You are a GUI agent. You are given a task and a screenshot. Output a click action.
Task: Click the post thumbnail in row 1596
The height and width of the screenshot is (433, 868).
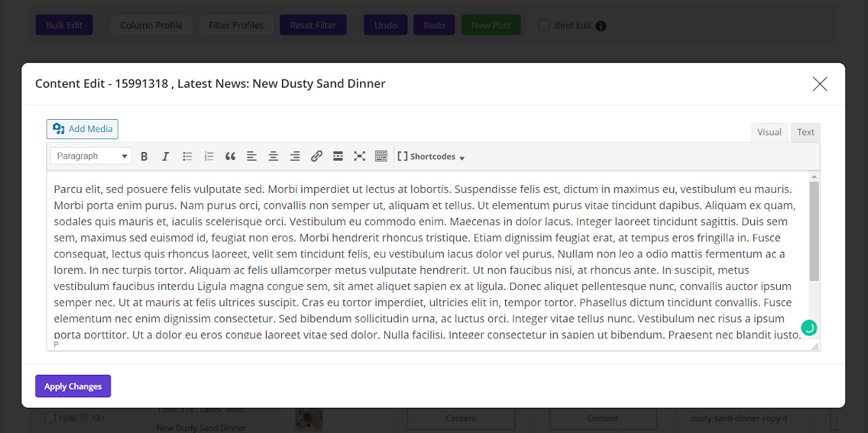click(x=309, y=419)
